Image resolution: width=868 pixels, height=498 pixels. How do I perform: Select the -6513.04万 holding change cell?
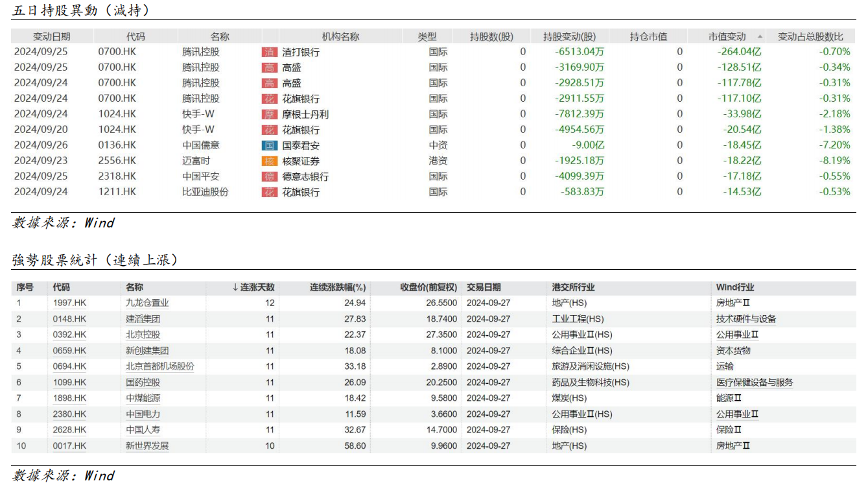tap(580, 52)
